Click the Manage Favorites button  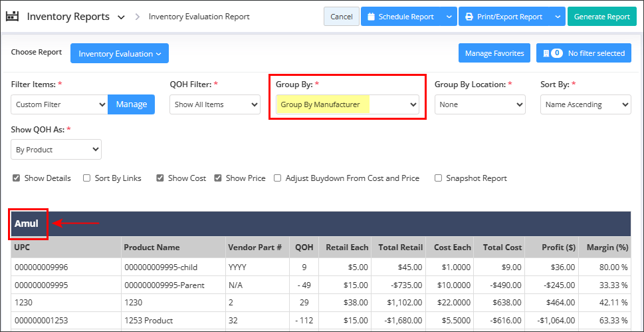pos(494,53)
